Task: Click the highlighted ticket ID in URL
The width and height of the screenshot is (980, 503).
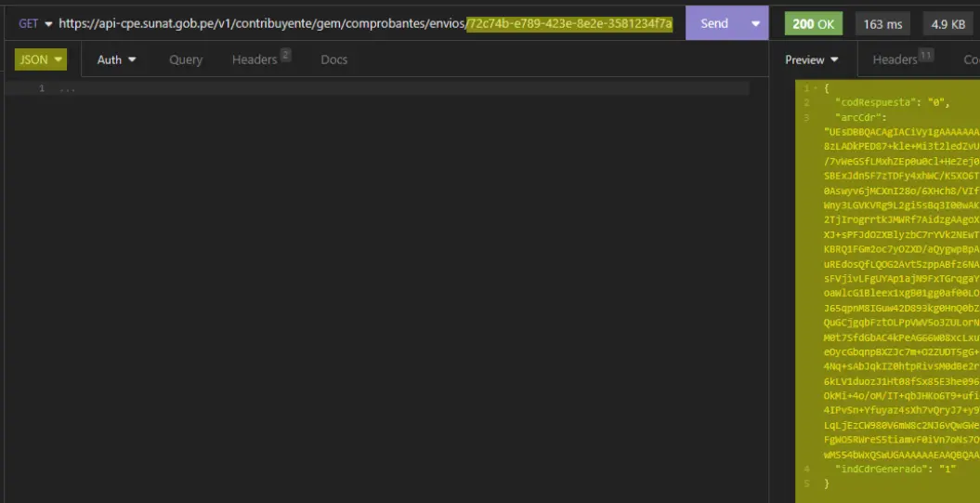Action: tap(569, 23)
